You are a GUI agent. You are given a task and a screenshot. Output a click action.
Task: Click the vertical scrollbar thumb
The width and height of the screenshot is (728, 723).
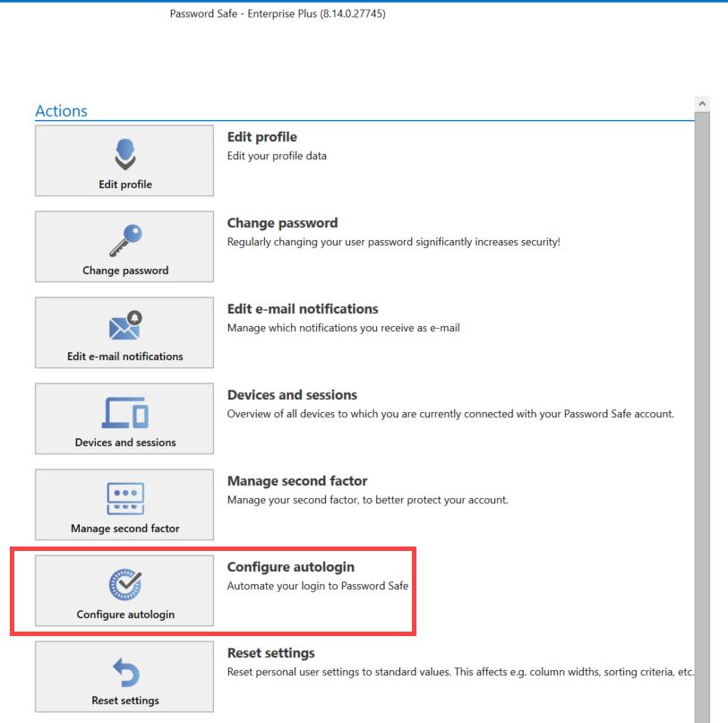(x=702, y=417)
